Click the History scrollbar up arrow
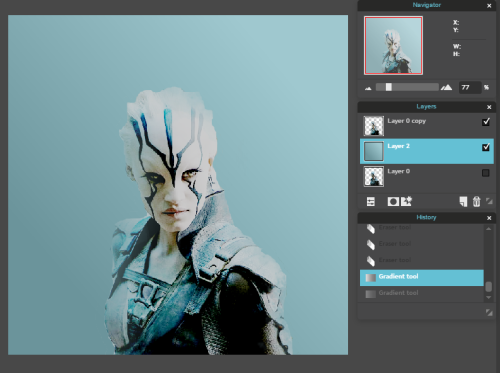The width and height of the screenshot is (500, 373). (x=488, y=229)
